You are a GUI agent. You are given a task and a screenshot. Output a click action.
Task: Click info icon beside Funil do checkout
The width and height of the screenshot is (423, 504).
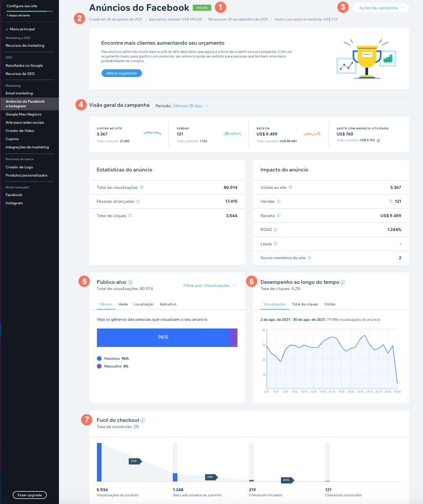pos(143,420)
